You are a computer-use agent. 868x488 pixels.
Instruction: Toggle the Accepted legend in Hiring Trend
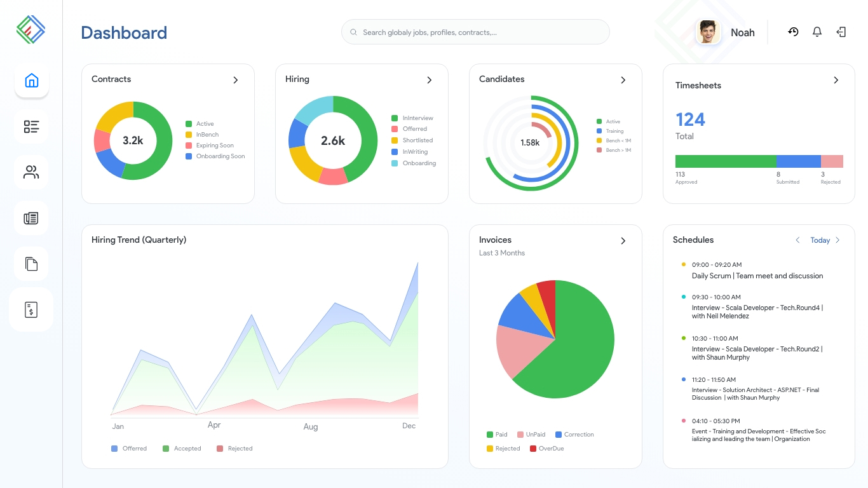pos(182,449)
